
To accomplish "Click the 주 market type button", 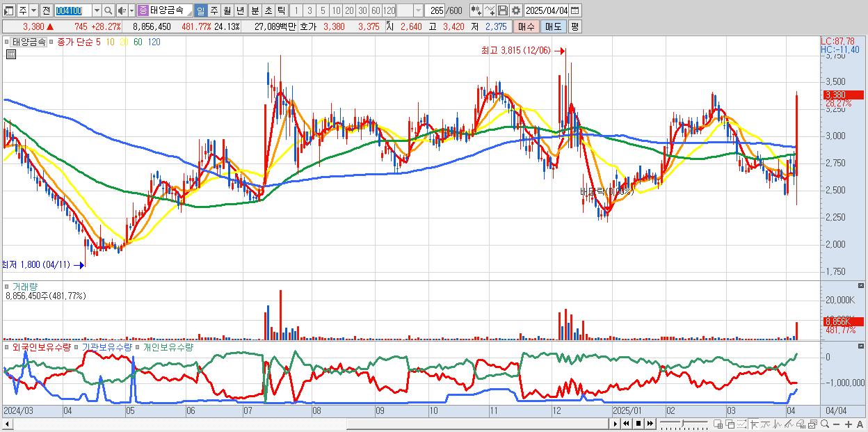I will [x=23, y=10].
